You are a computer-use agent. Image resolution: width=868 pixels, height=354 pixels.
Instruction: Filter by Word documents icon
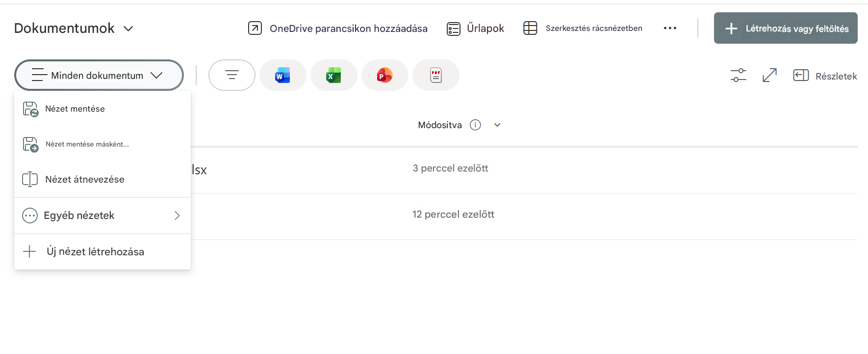[283, 75]
